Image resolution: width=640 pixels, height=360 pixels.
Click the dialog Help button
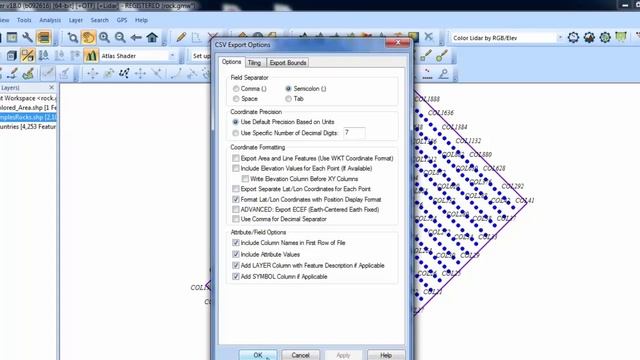tap(386, 355)
